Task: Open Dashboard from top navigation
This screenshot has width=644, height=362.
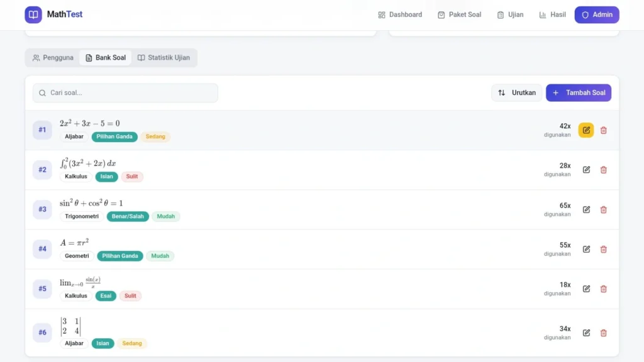Action: (400, 15)
